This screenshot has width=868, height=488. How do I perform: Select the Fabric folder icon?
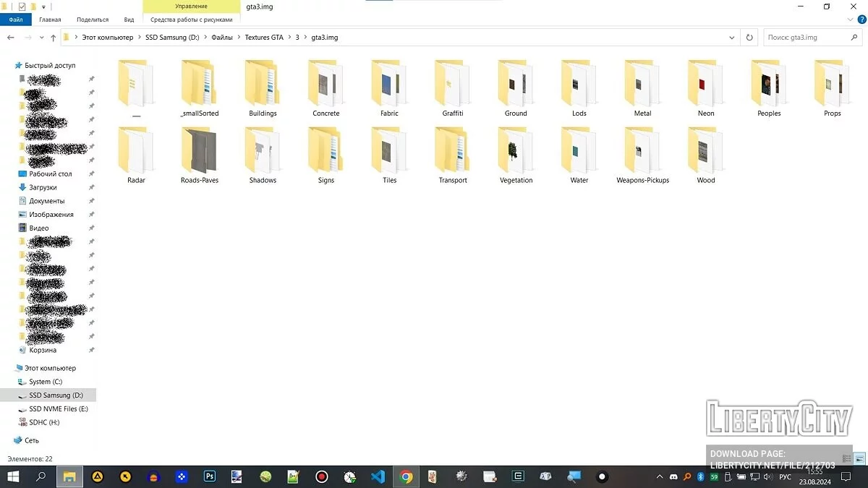389,83
